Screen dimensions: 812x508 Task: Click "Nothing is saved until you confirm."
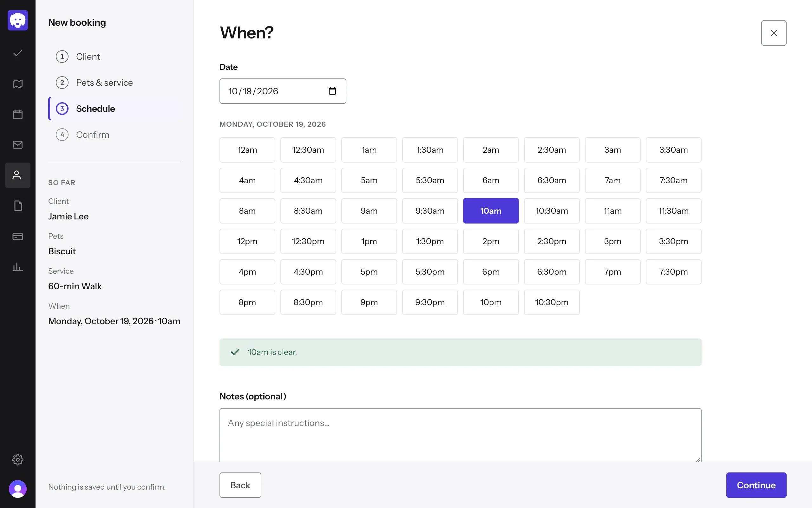[x=107, y=487]
